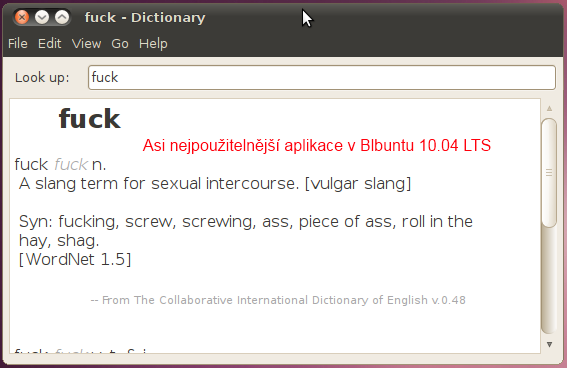
Task: Click the red 'Asi nejpoužitelnější aplikace' text
Action: click(x=317, y=145)
